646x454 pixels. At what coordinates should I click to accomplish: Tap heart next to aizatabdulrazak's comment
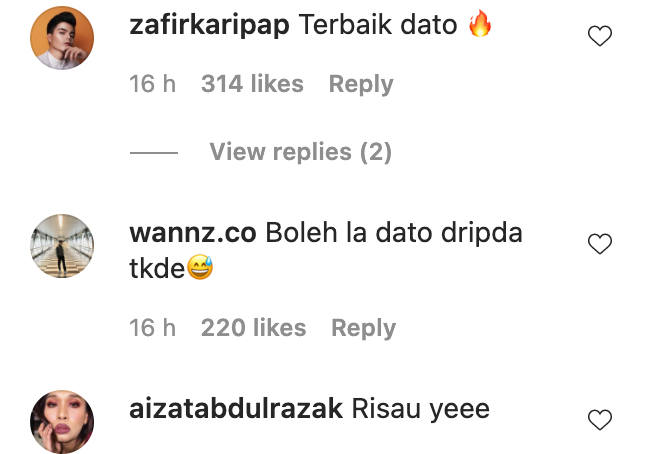599,419
